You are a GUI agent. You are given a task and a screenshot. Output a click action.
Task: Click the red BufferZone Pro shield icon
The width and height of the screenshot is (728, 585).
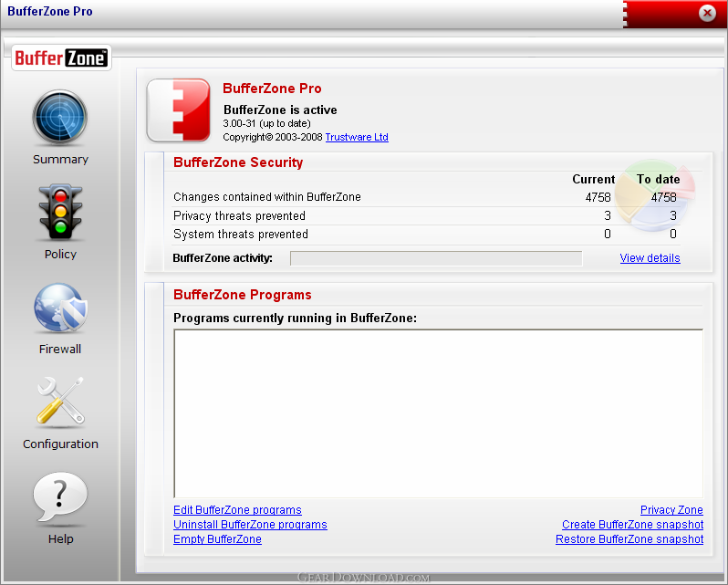(x=178, y=110)
